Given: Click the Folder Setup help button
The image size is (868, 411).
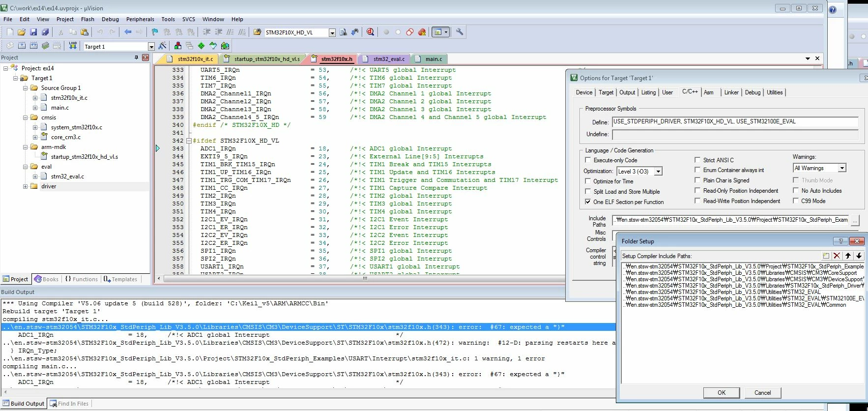Looking at the screenshot, I should tap(840, 241).
